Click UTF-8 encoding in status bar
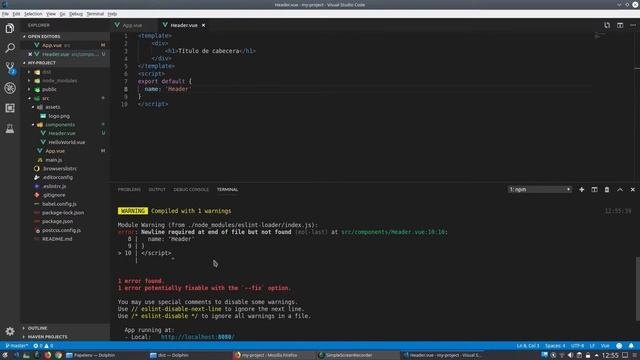Viewport: 640px width, 360px height. (577, 346)
